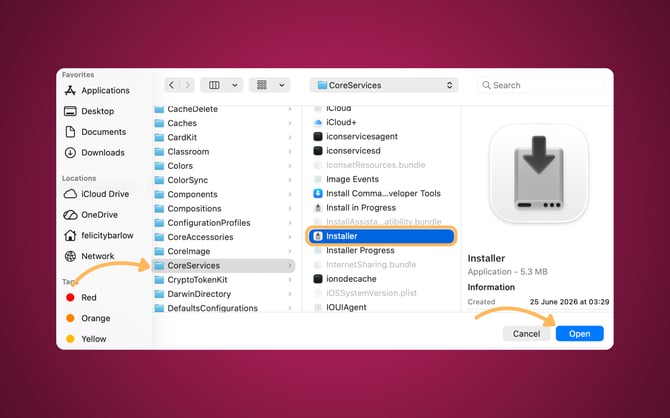This screenshot has height=418, width=670.
Task: Switch to column view button
Action: click(x=214, y=85)
